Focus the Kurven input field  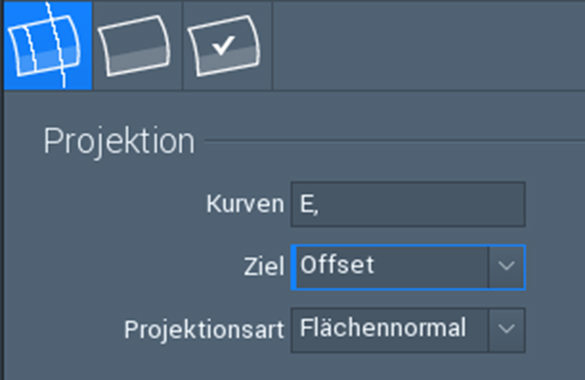click(408, 204)
